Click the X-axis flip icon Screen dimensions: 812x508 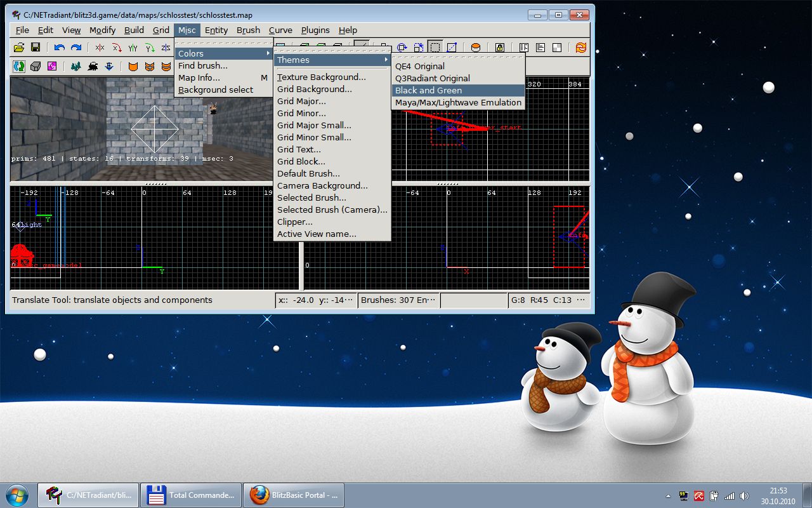(100, 48)
